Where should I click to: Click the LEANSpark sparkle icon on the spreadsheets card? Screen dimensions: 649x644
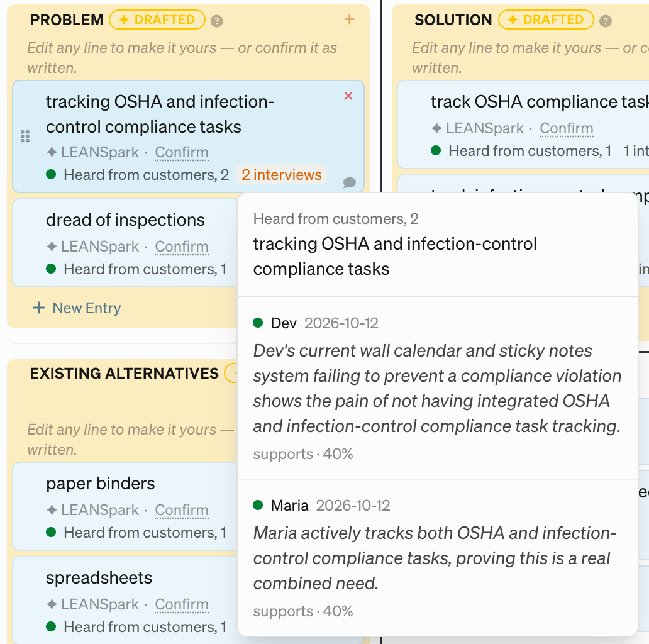click(x=52, y=604)
